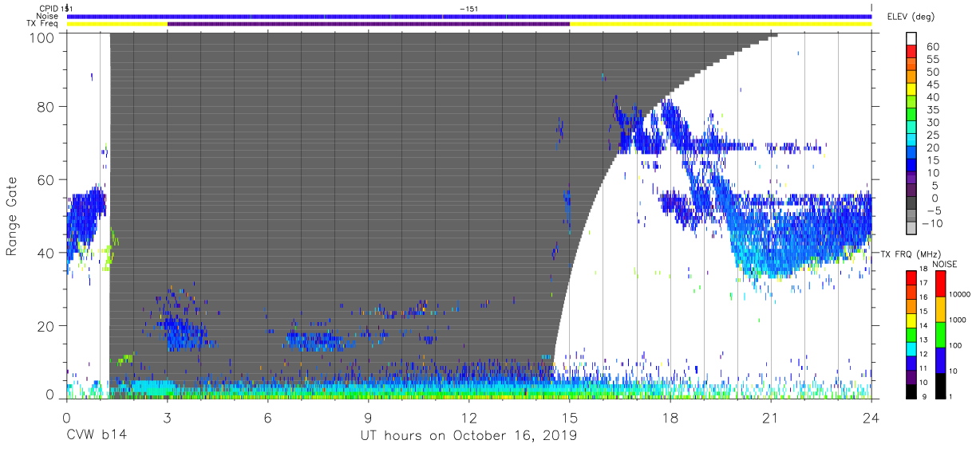The width and height of the screenshot is (980, 452).
Task: Click ELEV colorbar label '25'
Action: click(933, 136)
